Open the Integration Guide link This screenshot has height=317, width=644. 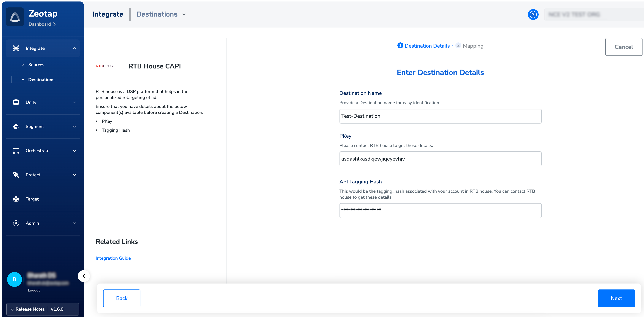coord(113,258)
